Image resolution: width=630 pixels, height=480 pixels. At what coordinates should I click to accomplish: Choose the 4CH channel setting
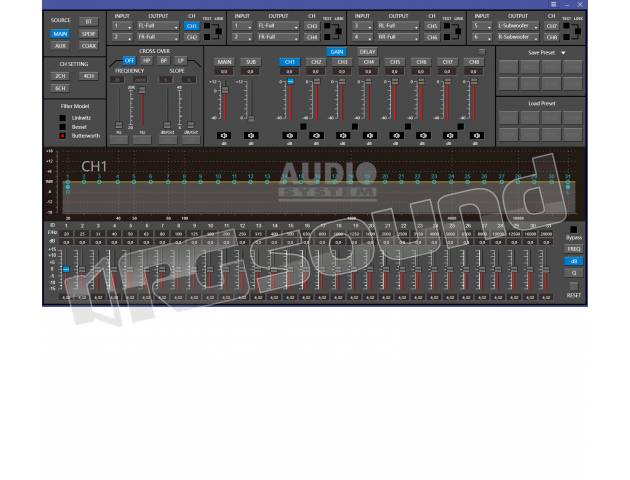click(88, 76)
